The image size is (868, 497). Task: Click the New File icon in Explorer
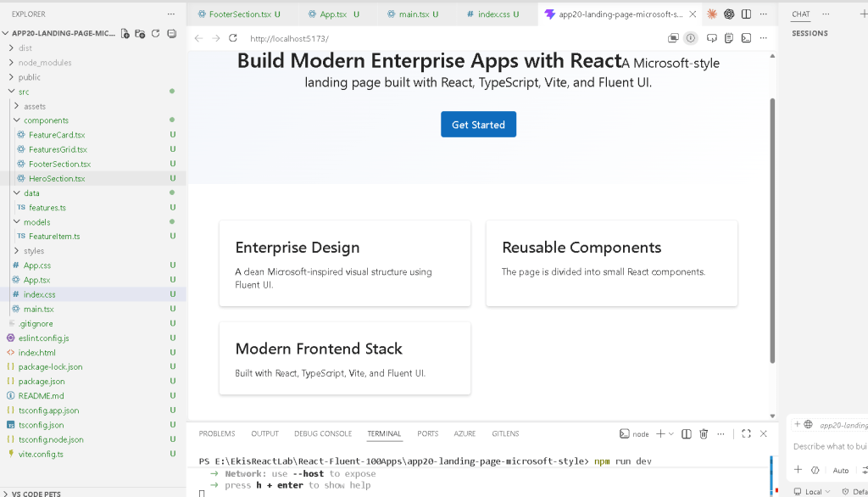coord(125,34)
